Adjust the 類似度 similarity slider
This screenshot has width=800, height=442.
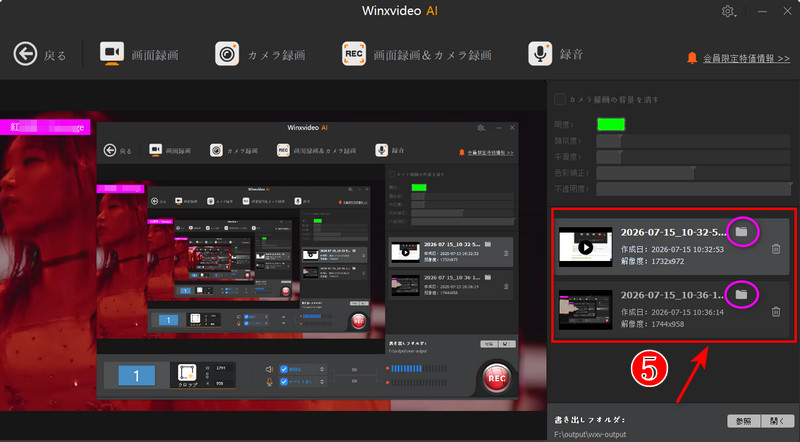(x=693, y=141)
